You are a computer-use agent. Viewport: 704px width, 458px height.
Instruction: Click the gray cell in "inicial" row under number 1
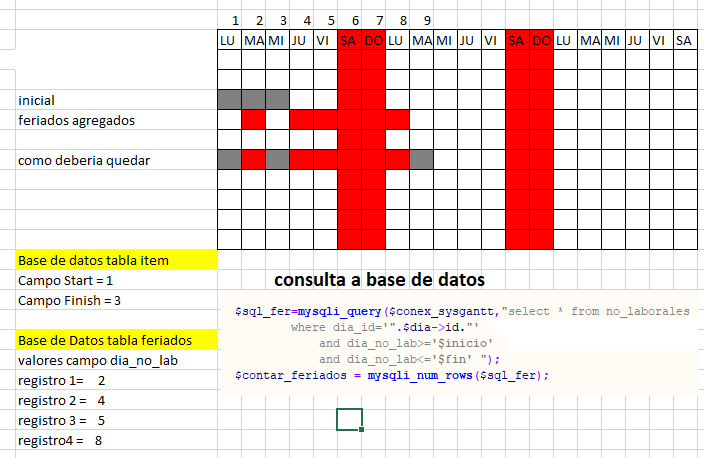pyautogui.click(x=229, y=100)
